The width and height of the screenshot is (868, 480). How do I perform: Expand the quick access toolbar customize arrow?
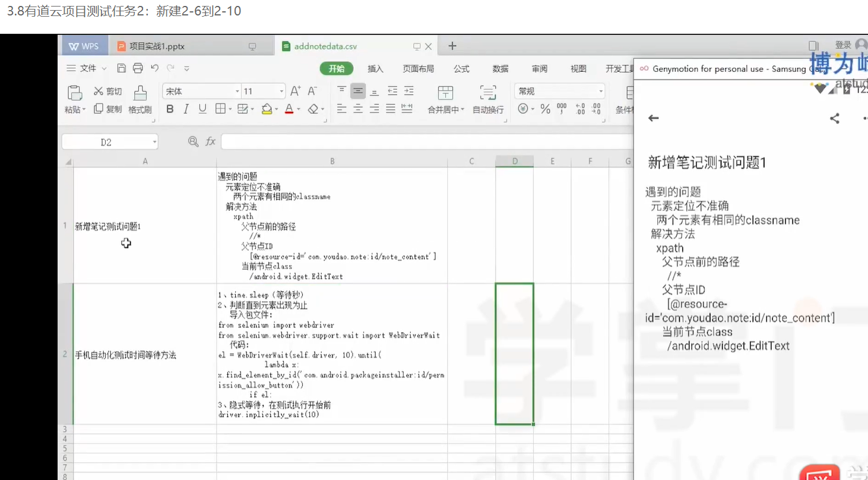(186, 69)
